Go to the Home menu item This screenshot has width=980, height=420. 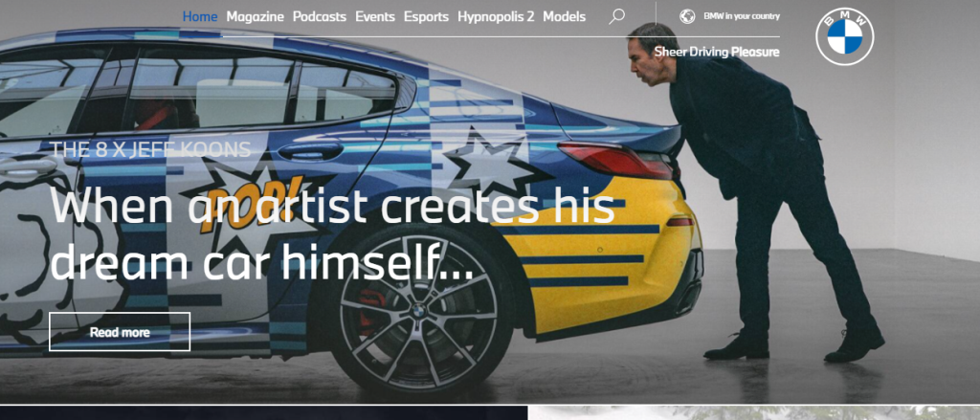pyautogui.click(x=200, y=17)
